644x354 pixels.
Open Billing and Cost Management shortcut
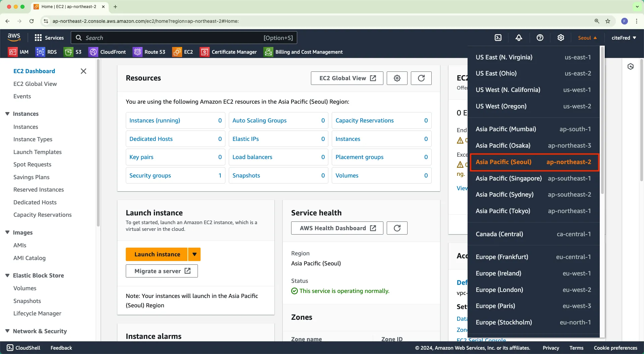coord(303,52)
